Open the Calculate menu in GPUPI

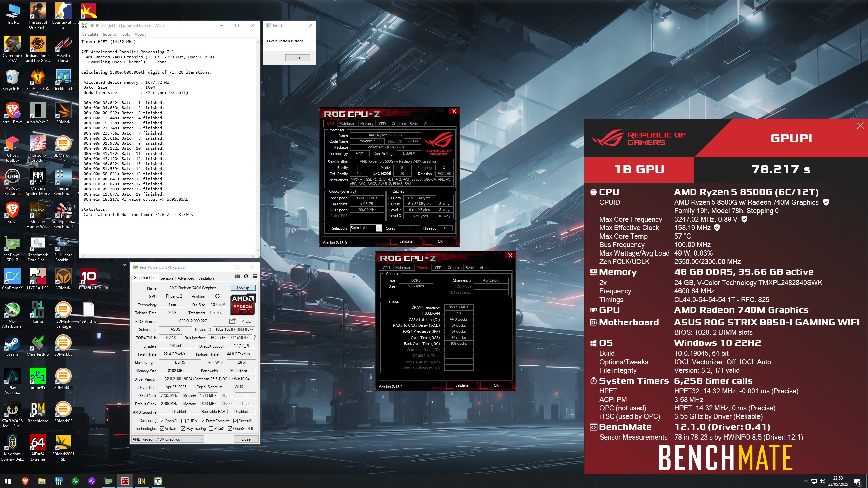90,34
